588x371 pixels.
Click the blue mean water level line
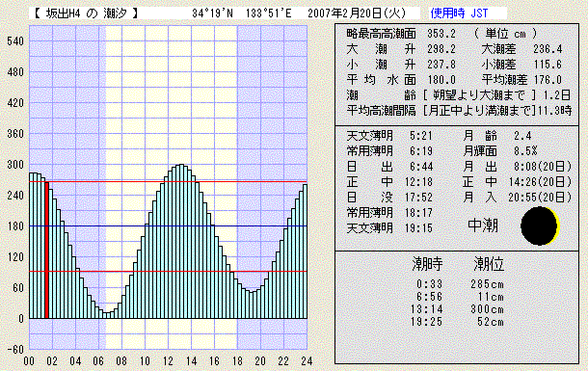click(168, 225)
